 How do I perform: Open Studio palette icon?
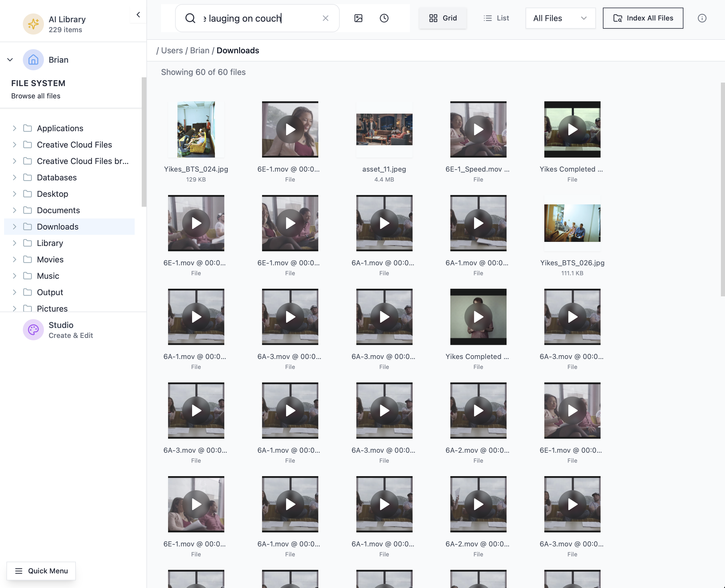[33, 329]
